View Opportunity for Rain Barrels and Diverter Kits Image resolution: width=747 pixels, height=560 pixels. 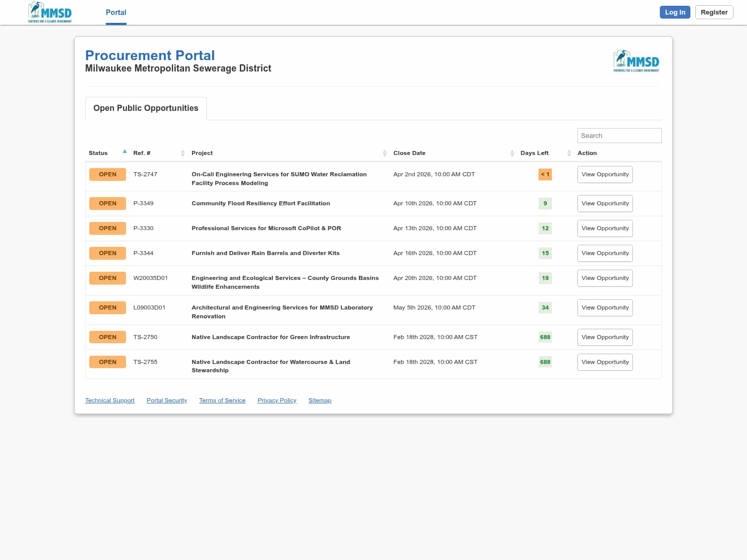click(x=605, y=253)
